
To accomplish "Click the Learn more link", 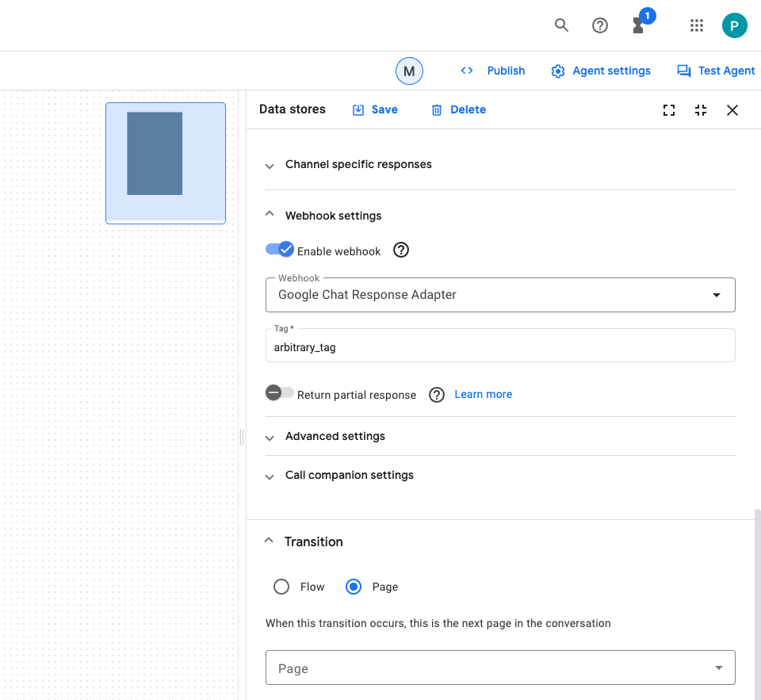I will coord(483,394).
